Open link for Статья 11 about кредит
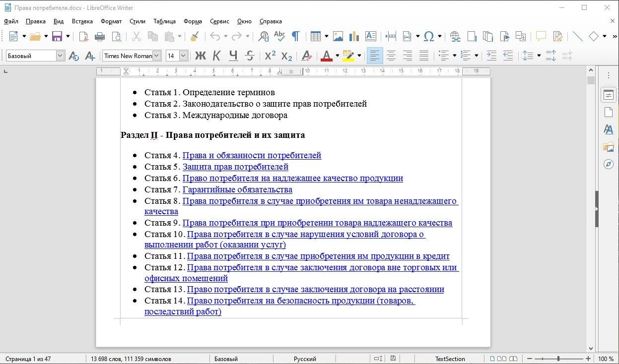Image resolution: width=619 pixels, height=364 pixels. point(318,256)
